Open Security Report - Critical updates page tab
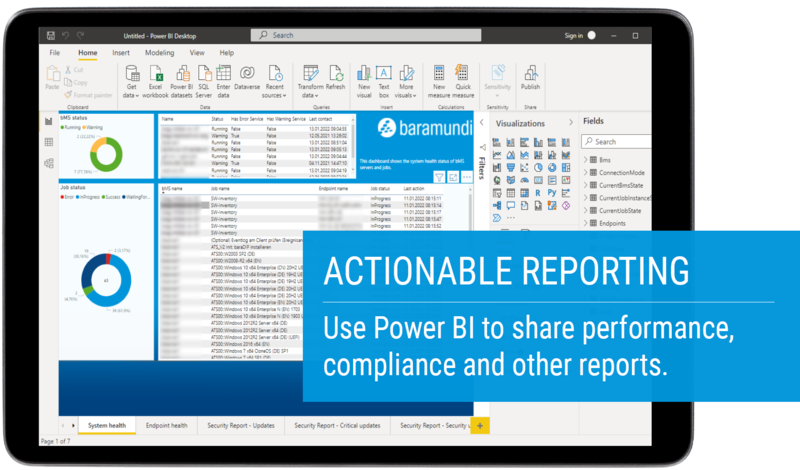 tap(337, 425)
